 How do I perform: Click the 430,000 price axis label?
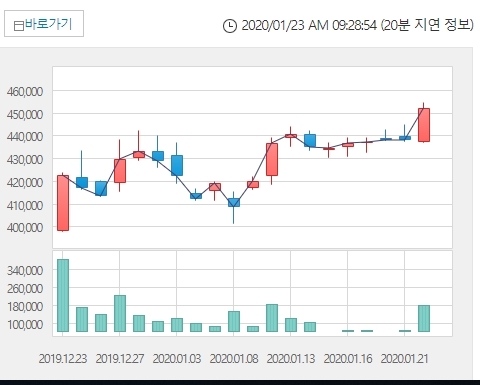coord(25,159)
